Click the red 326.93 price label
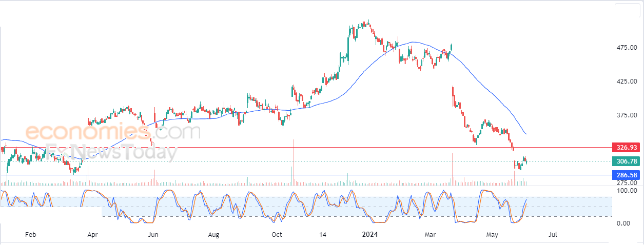This screenshot has height=245, width=644. tap(626, 148)
